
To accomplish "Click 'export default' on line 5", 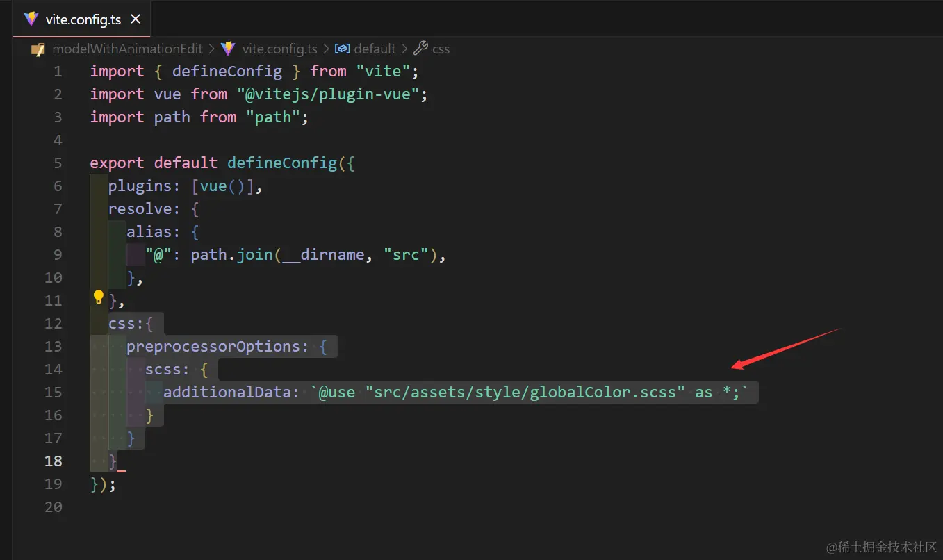I will [154, 163].
